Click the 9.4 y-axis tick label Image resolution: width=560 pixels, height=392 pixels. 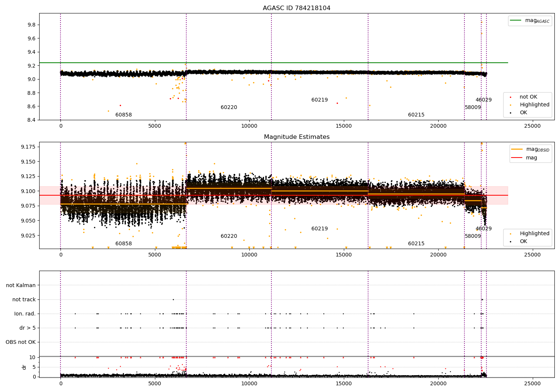pyautogui.click(x=31, y=52)
